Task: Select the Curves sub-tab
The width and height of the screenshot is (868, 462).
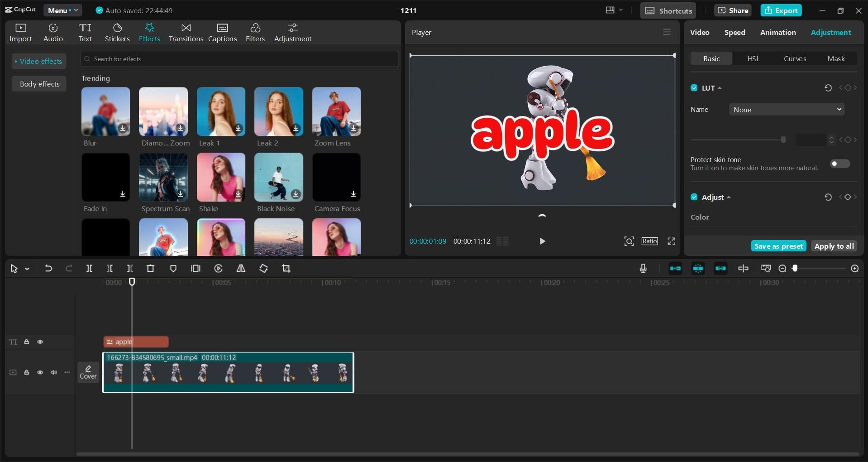Action: point(795,58)
